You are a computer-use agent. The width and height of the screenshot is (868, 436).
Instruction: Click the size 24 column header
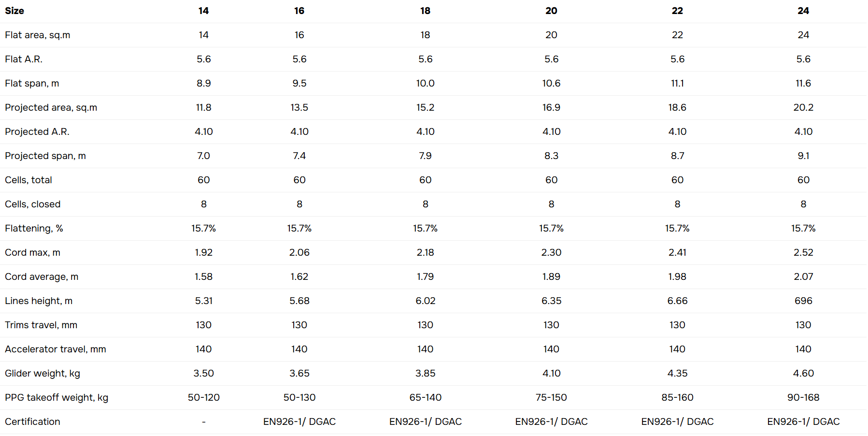coord(803,11)
